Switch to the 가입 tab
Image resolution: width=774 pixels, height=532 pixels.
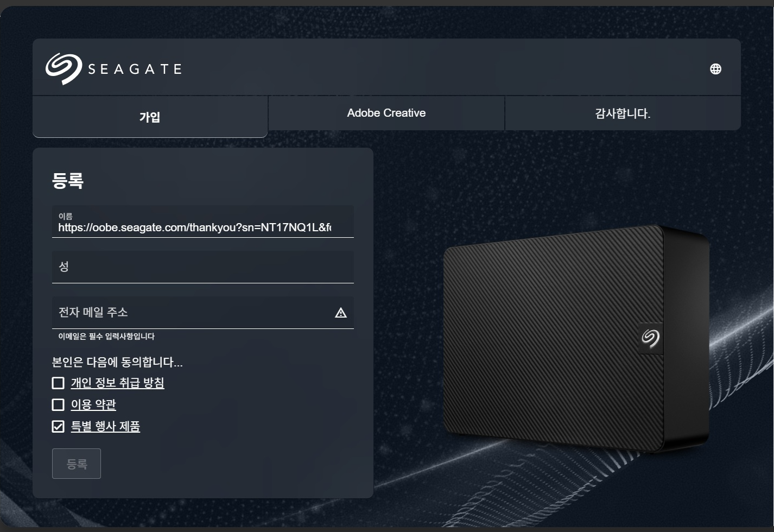(x=150, y=117)
